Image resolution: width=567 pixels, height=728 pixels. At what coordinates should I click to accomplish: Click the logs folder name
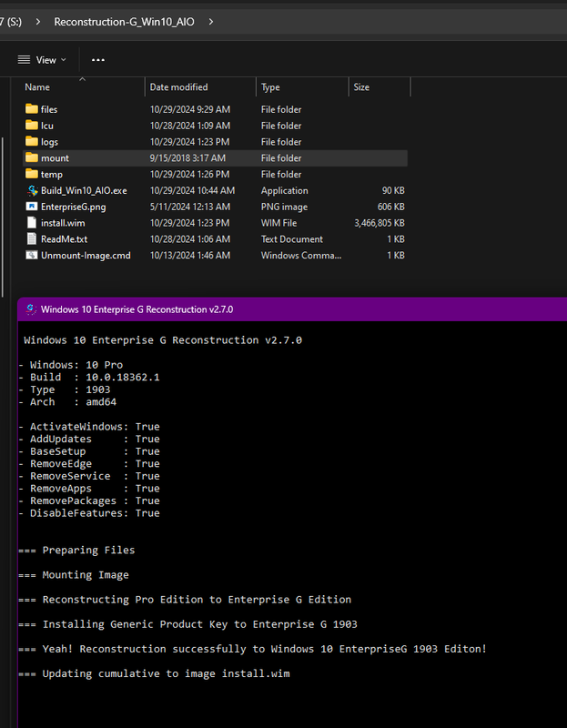(50, 142)
